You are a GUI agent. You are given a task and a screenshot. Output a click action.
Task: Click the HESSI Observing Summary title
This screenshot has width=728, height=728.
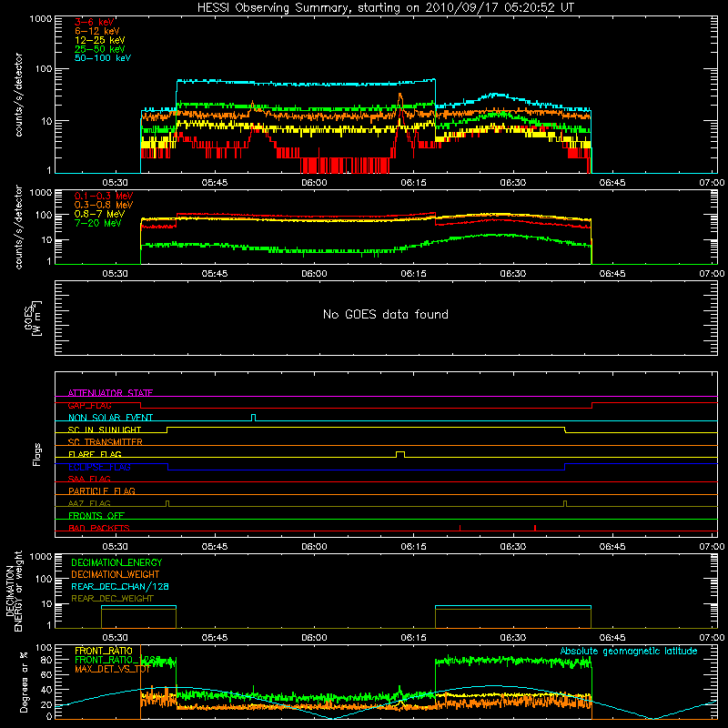[x=385, y=8]
